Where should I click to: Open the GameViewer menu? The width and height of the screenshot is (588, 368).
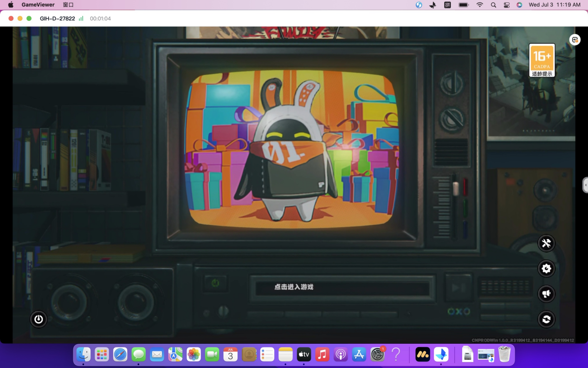(38, 5)
